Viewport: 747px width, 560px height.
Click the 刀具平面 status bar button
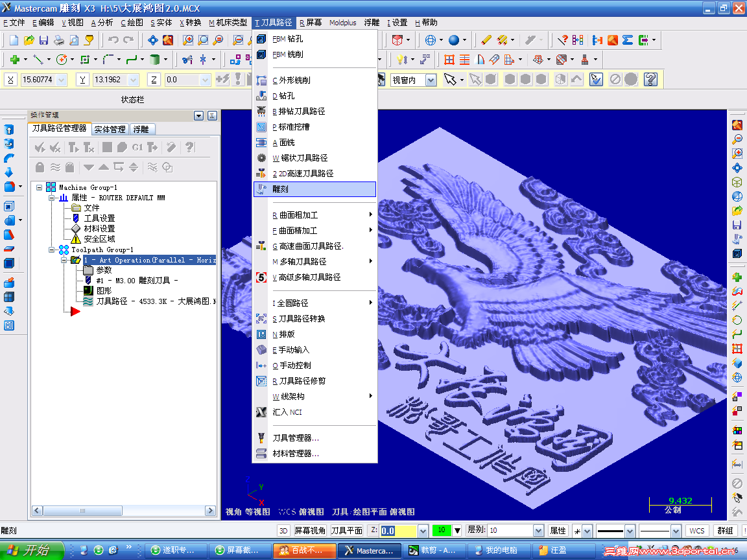[347, 530]
